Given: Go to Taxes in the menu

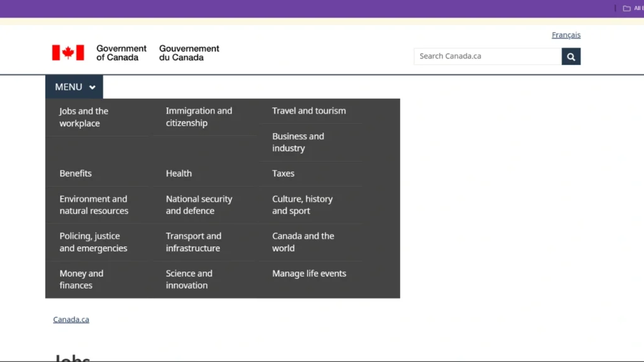Looking at the screenshot, I should 283,173.
